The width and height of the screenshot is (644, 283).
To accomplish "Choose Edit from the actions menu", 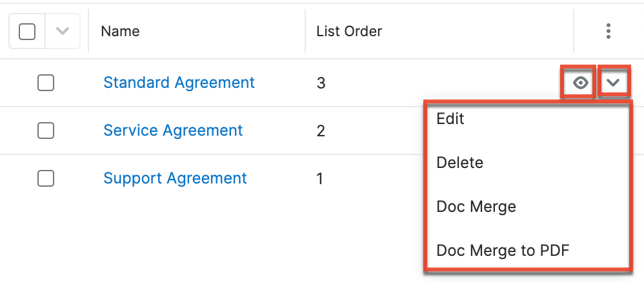I will click(450, 119).
